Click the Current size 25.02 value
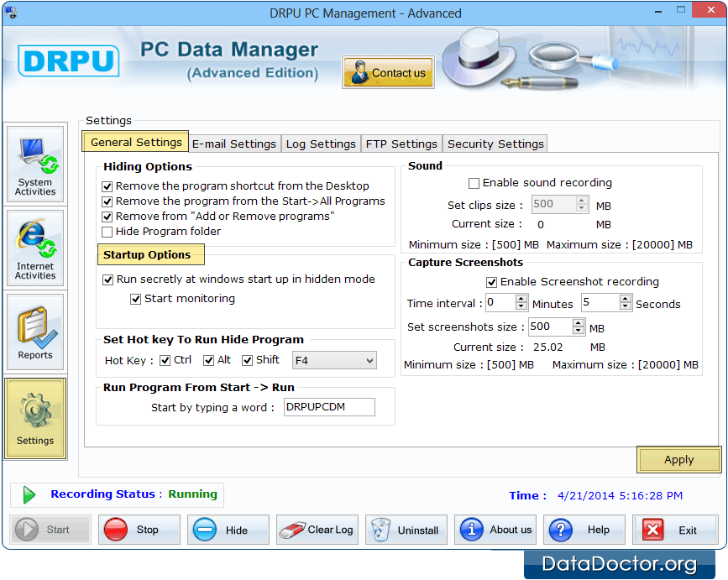728x580 pixels. 547,347
